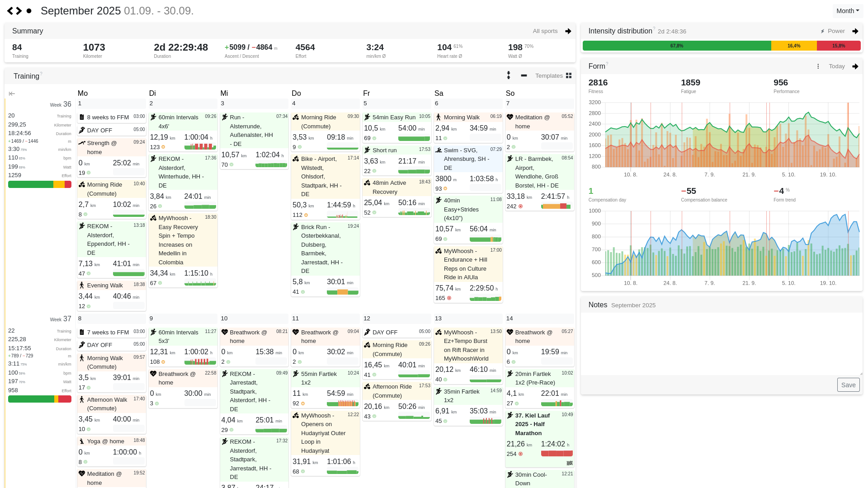Open Evening Walk walking icon
The height and width of the screenshot is (488, 868).
(x=82, y=286)
